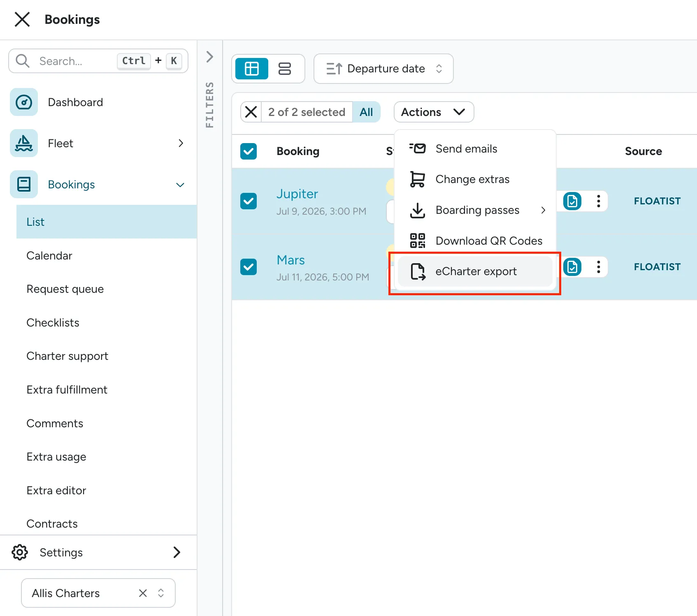Uncheck the Jupiter booking checkbox
The image size is (697, 616).
coord(249,201)
